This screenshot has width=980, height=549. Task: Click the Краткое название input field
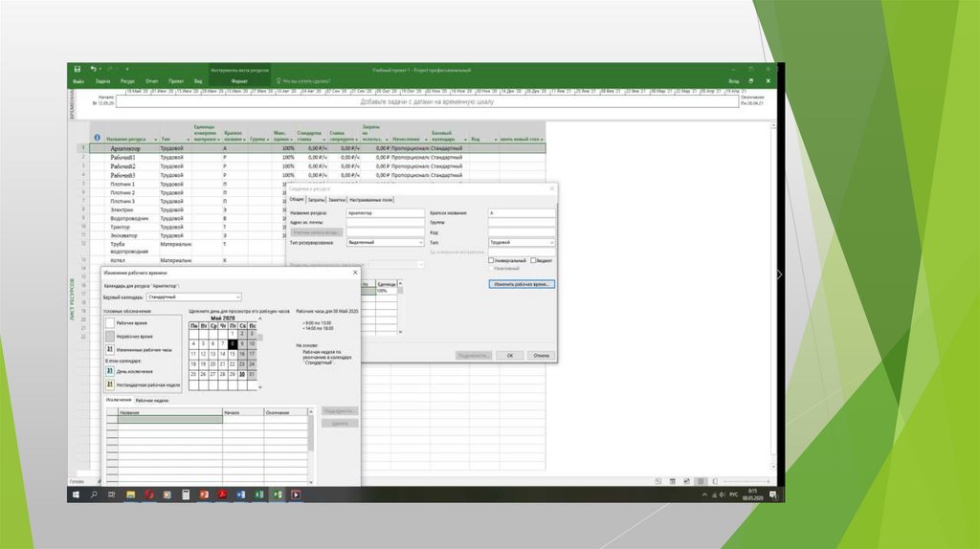pos(521,212)
